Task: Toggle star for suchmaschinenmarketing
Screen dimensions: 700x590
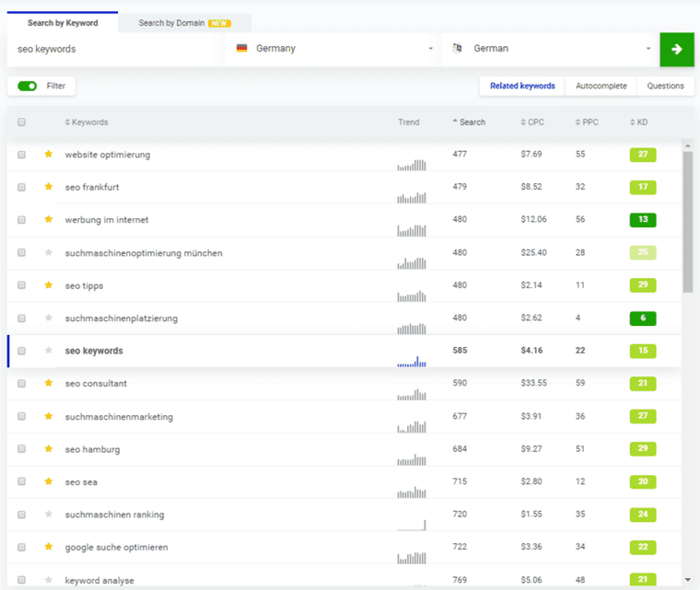Action: (x=49, y=416)
